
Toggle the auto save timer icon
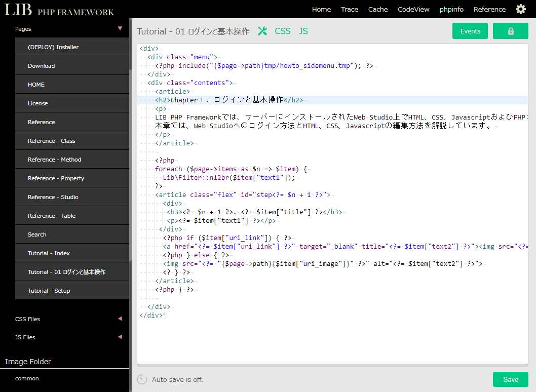click(x=142, y=379)
